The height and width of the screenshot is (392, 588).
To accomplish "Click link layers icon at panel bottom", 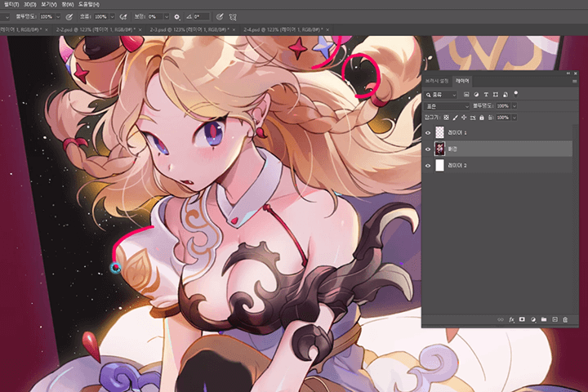I will [501, 319].
